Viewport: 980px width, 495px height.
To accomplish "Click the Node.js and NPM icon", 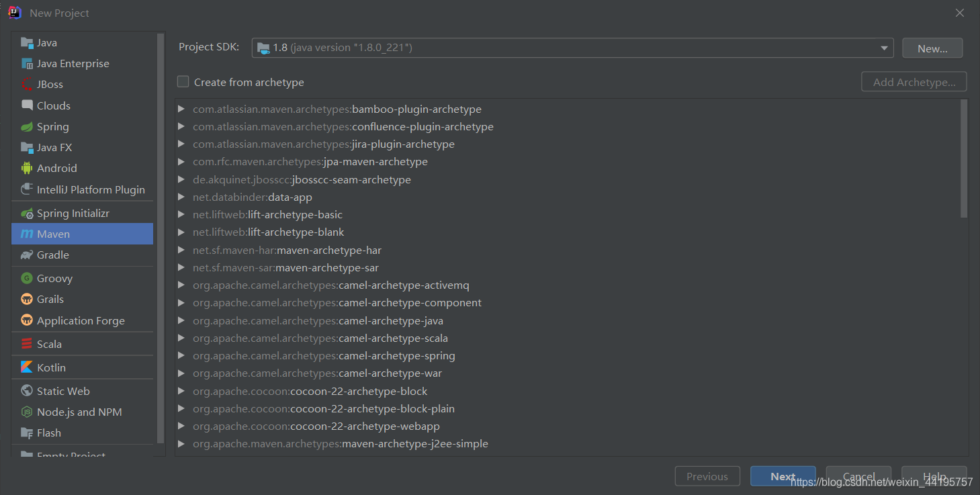I will coord(27,412).
